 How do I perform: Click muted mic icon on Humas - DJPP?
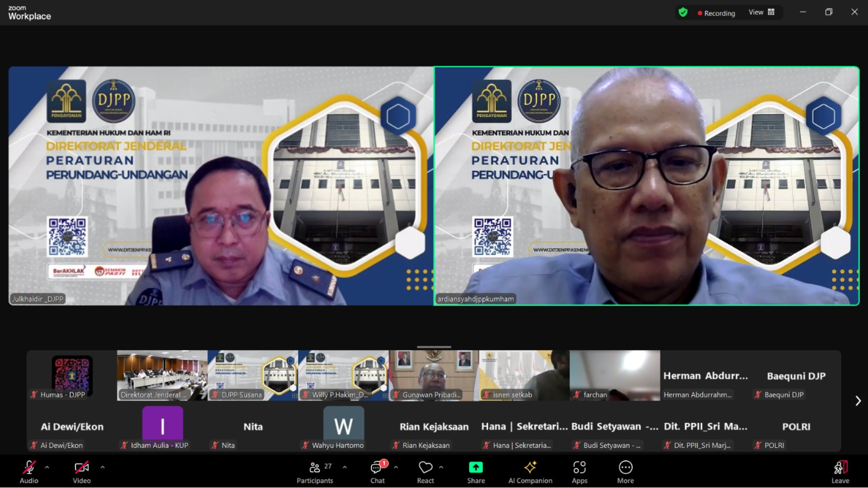point(34,394)
